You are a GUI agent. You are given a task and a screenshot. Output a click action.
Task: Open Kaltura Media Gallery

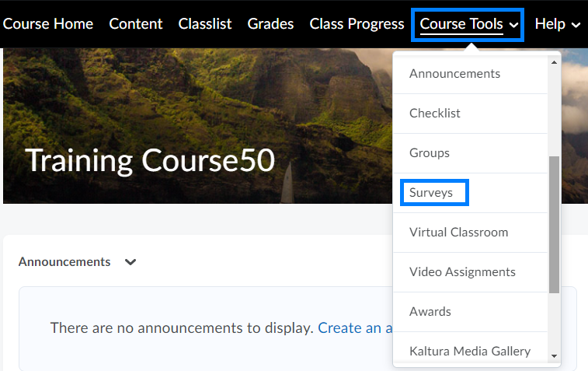470,351
